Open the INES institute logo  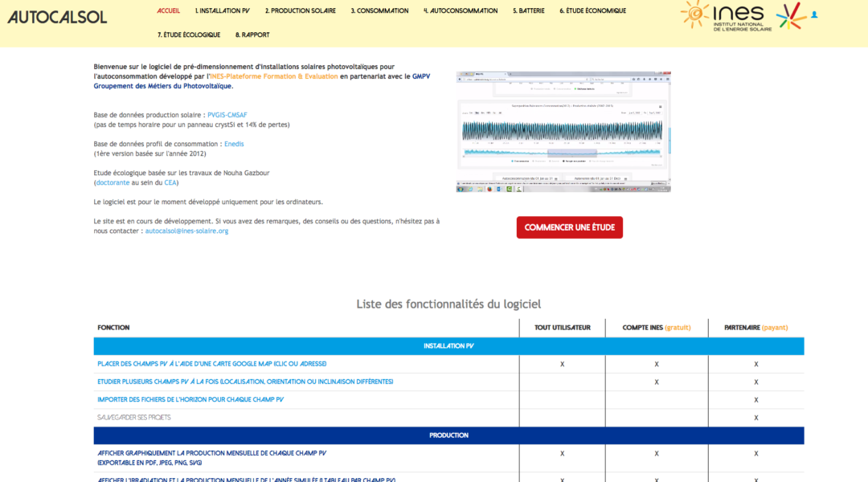tap(727, 15)
